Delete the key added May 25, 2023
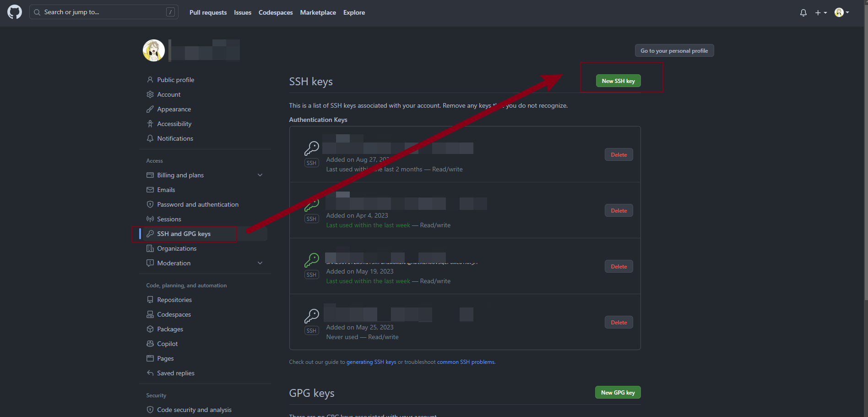The image size is (868, 417). (x=618, y=323)
